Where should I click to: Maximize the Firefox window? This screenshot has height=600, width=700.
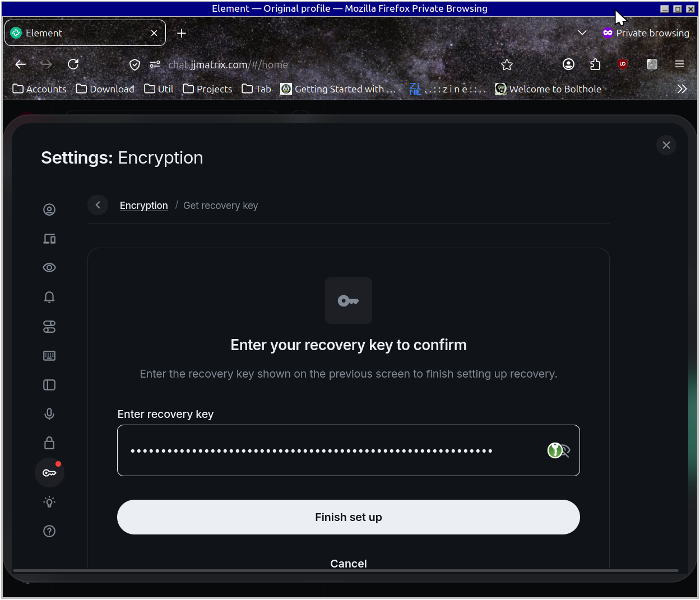(677, 9)
